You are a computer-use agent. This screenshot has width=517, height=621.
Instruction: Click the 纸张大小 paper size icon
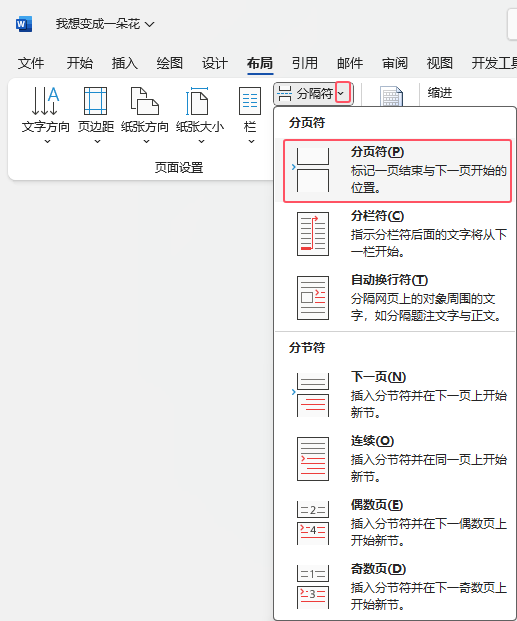(x=197, y=101)
